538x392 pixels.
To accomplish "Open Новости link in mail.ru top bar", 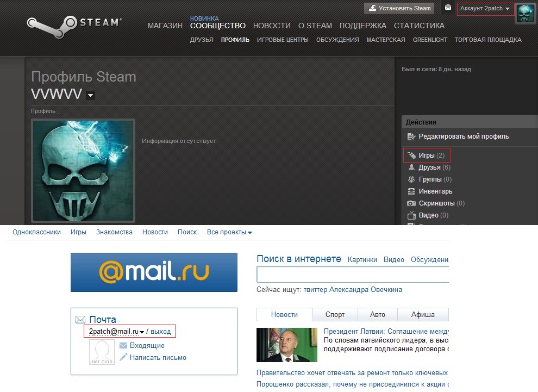I will [x=155, y=232].
